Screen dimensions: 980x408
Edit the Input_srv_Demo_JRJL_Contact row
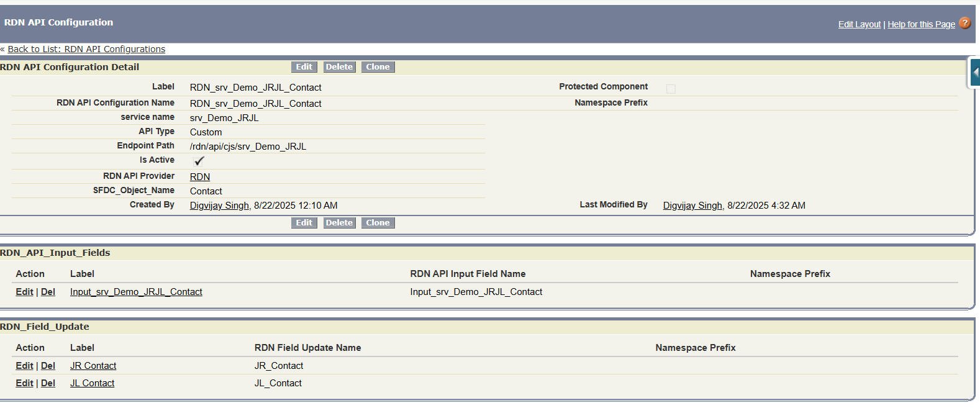pyautogui.click(x=24, y=292)
